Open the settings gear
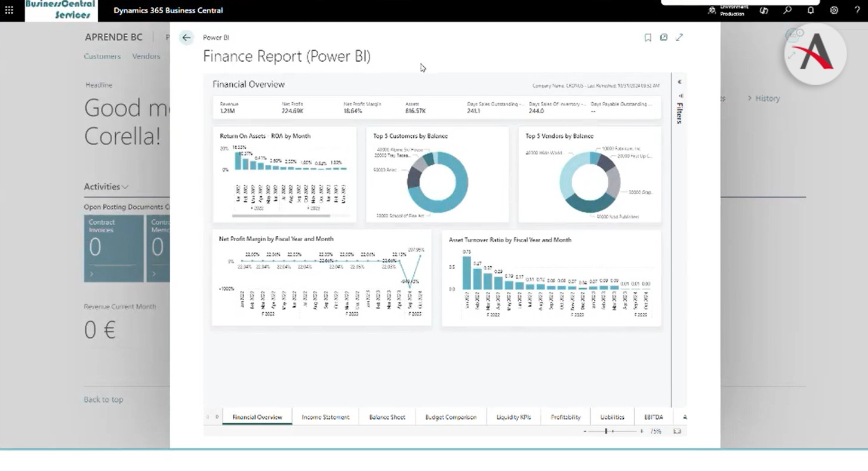 click(834, 10)
